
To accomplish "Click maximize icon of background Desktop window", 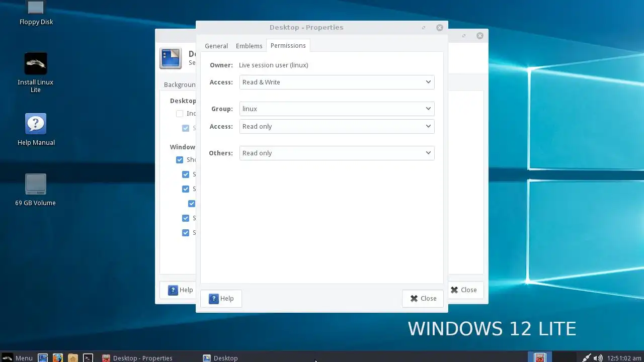I will coord(464,36).
